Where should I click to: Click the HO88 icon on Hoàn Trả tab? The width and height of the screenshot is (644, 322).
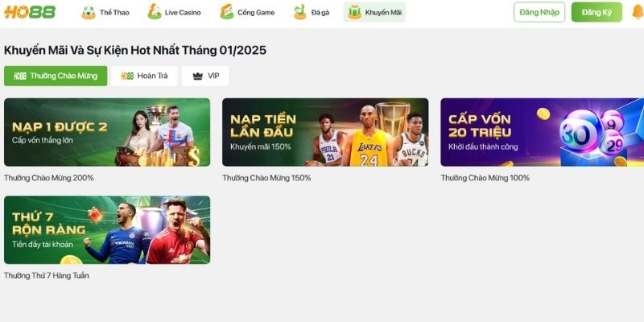click(127, 76)
